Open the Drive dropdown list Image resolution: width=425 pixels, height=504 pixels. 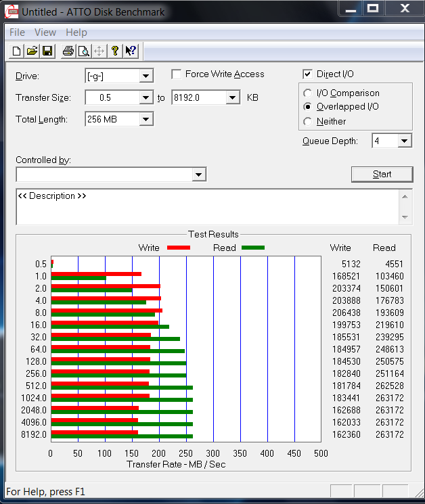(x=146, y=76)
